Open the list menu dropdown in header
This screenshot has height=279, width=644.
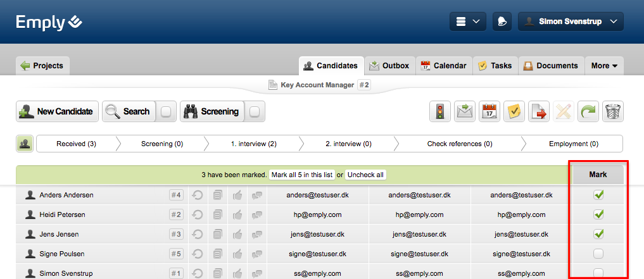(x=467, y=22)
